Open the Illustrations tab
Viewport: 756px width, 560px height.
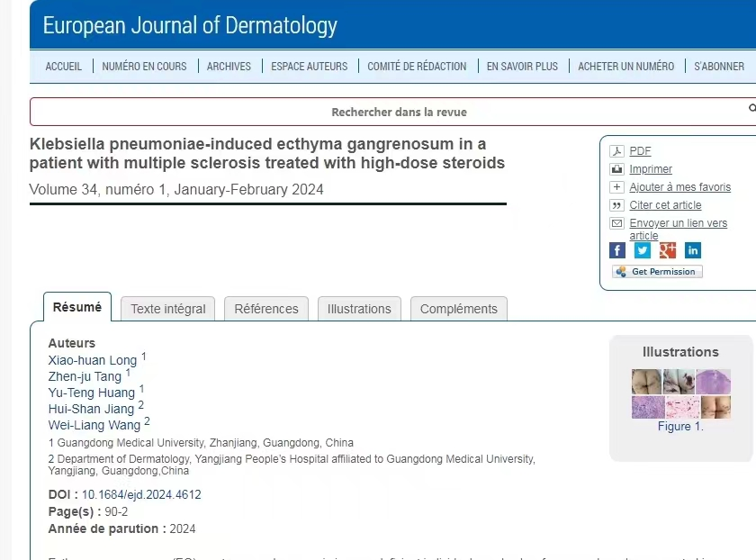[x=359, y=309]
